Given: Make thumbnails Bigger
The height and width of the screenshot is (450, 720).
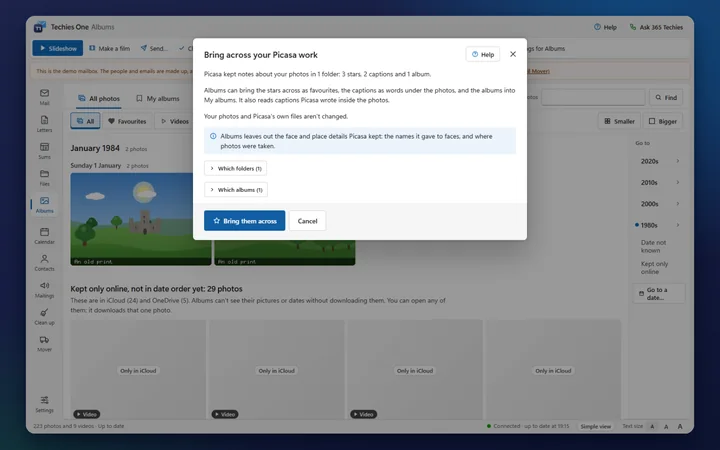Looking at the screenshot, I should 663,121.
